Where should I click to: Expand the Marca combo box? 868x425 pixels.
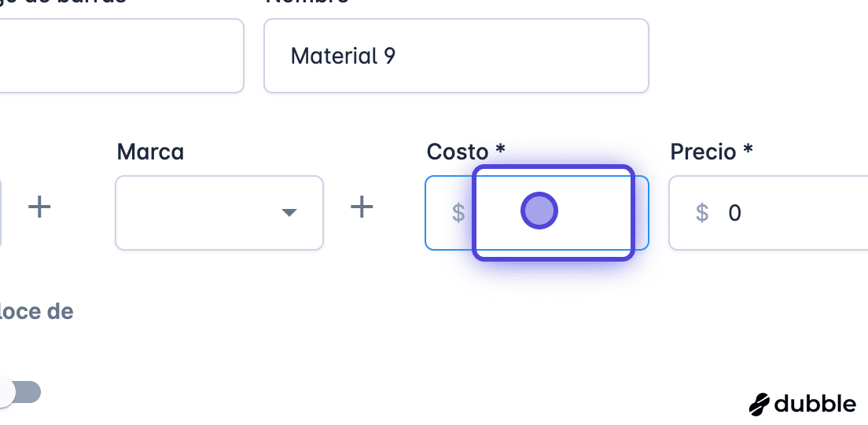219,212
